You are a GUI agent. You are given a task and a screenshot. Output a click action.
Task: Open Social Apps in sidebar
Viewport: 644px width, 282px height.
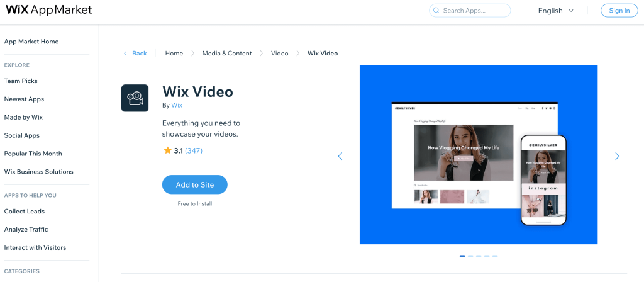22,135
